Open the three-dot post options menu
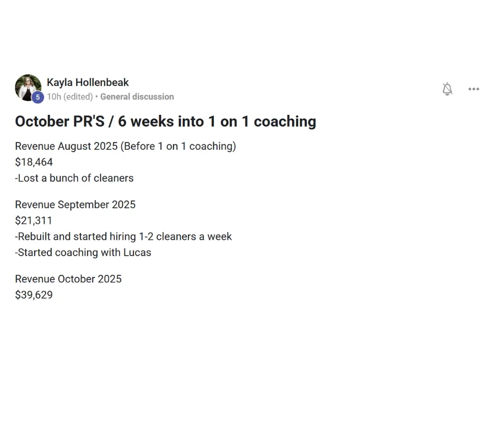 [473, 89]
